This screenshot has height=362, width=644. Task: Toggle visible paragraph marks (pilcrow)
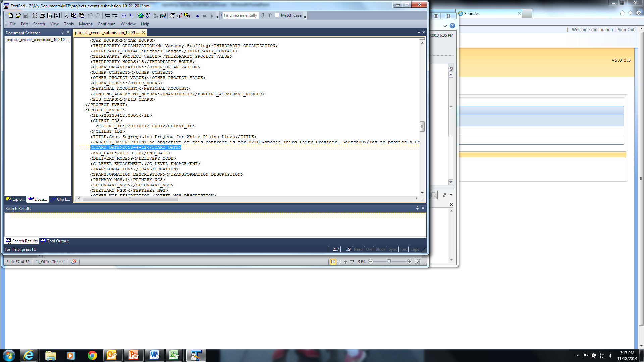(x=131, y=16)
